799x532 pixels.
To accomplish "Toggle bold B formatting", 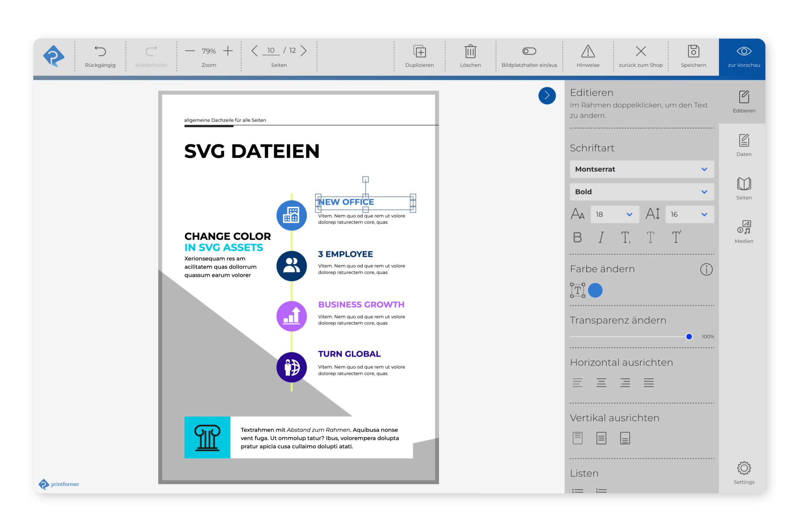I will (577, 238).
